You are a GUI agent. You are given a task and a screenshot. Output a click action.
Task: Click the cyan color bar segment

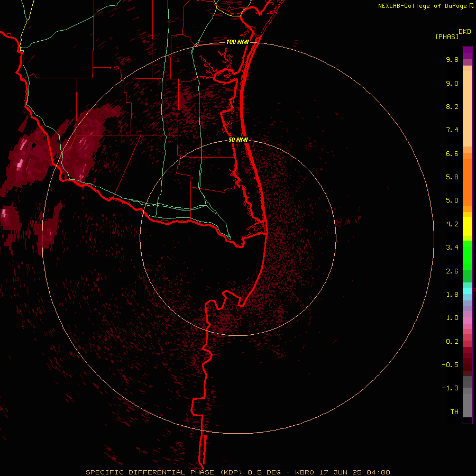click(467, 290)
